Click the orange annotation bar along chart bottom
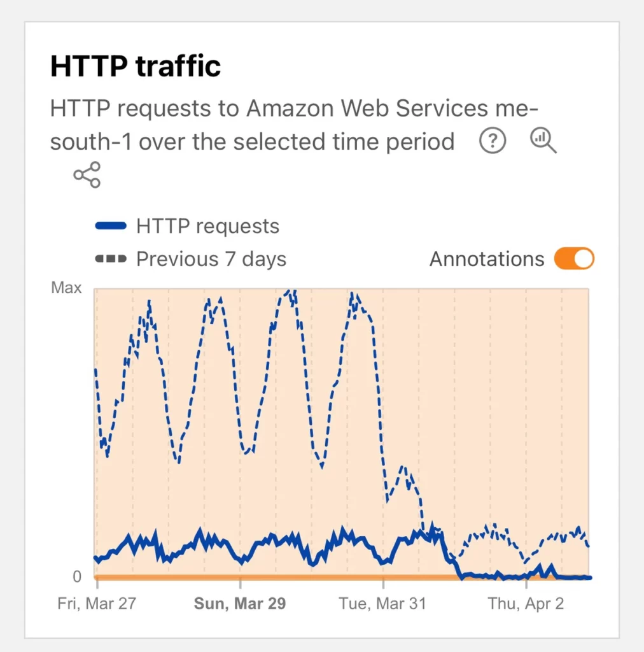This screenshot has height=652, width=644. pyautogui.click(x=274, y=577)
